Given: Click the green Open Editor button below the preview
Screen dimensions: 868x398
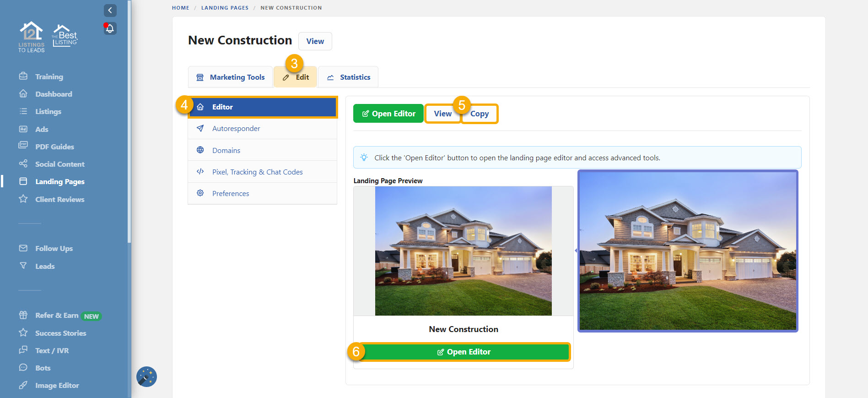Looking at the screenshot, I should (464, 352).
